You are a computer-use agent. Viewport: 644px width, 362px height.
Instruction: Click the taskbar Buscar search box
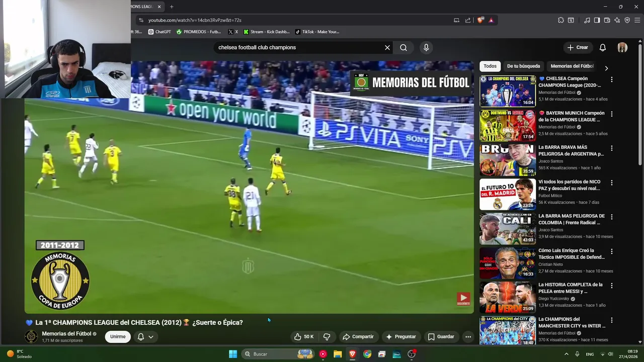point(278,354)
